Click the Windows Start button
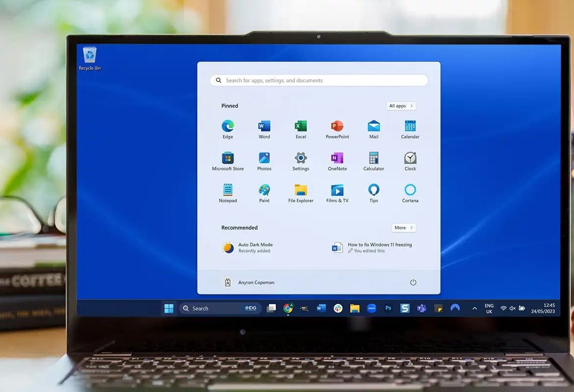The image size is (574, 392). [169, 308]
